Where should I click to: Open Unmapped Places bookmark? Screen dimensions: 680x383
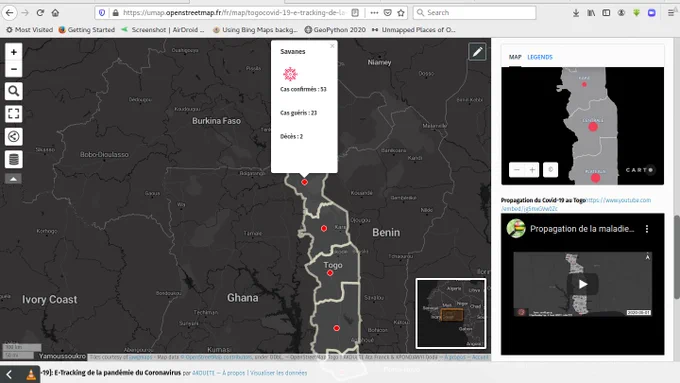point(413,29)
